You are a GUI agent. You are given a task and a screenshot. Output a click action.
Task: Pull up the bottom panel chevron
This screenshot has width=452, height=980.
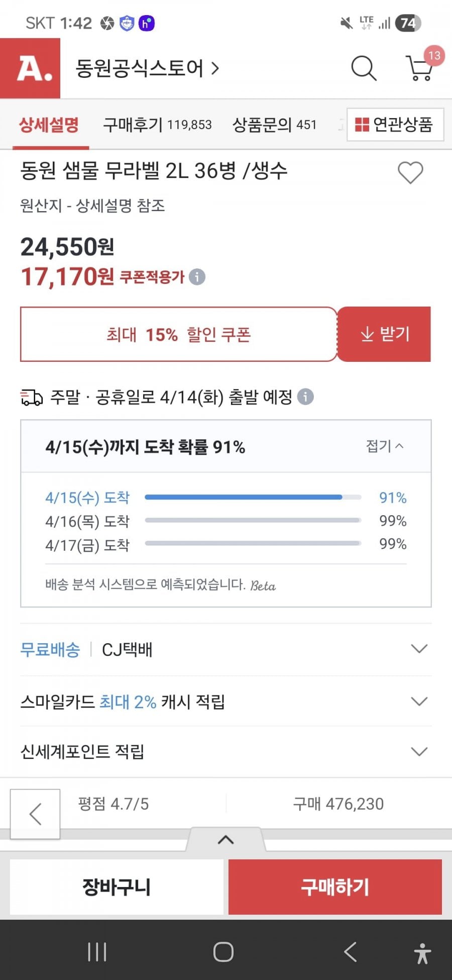pos(226,839)
